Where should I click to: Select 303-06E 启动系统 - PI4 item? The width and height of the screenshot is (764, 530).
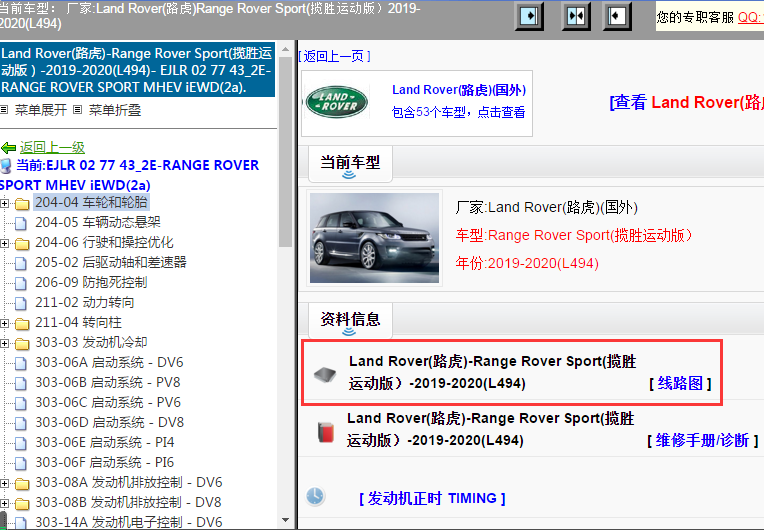point(105,442)
